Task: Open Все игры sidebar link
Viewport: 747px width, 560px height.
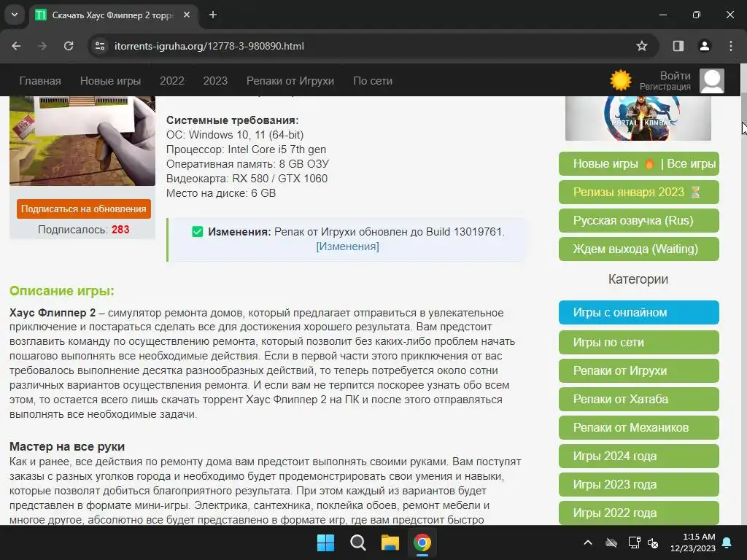Action: pyautogui.click(x=692, y=164)
